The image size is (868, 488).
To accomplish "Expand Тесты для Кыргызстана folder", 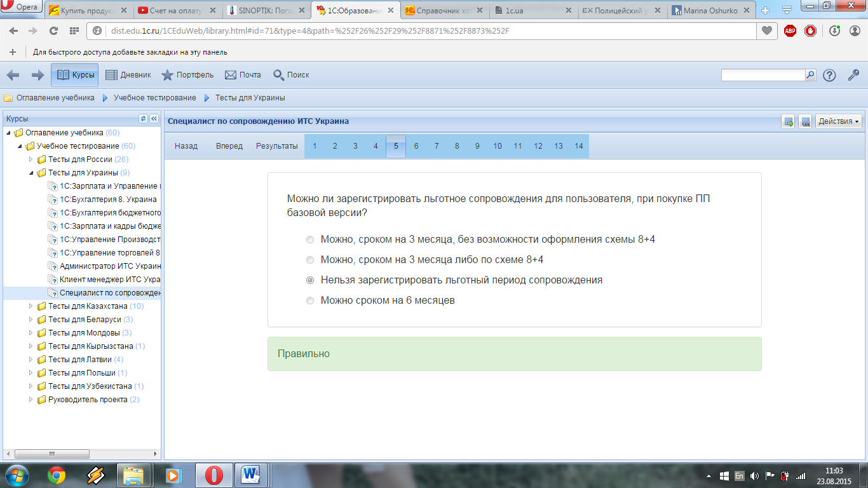I will tap(32, 346).
